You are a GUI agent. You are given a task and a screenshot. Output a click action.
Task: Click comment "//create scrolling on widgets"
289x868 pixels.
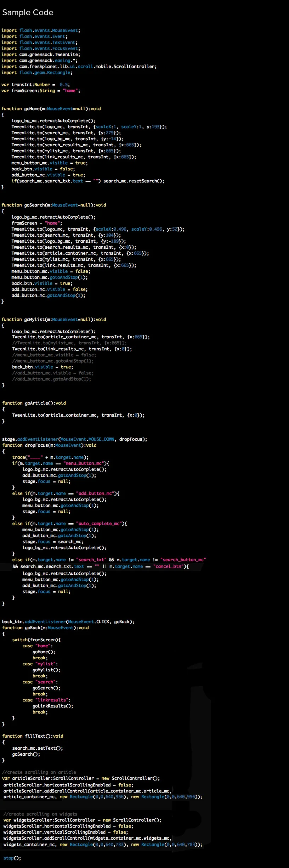(40, 814)
